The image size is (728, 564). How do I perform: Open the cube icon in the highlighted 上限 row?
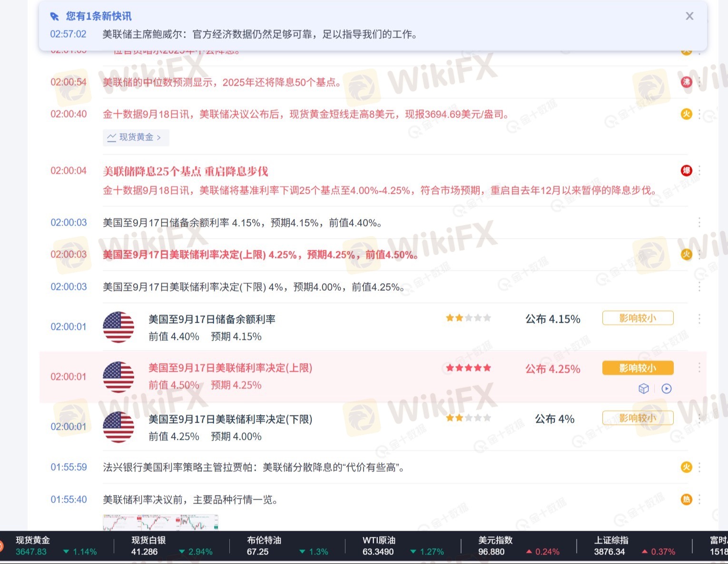(643, 389)
